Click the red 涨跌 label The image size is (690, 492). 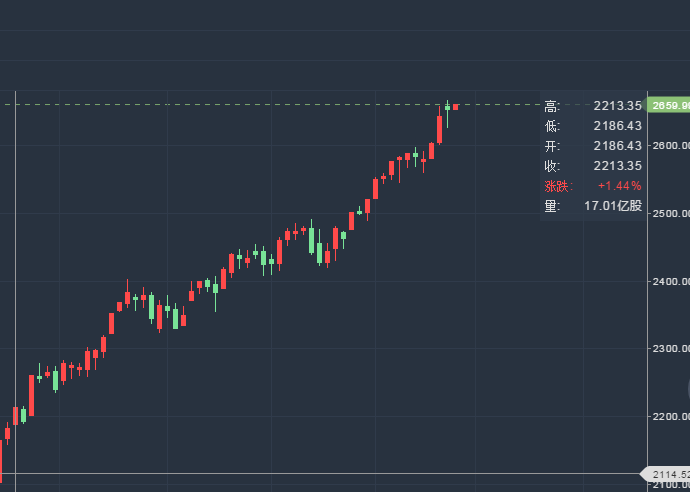(x=558, y=186)
